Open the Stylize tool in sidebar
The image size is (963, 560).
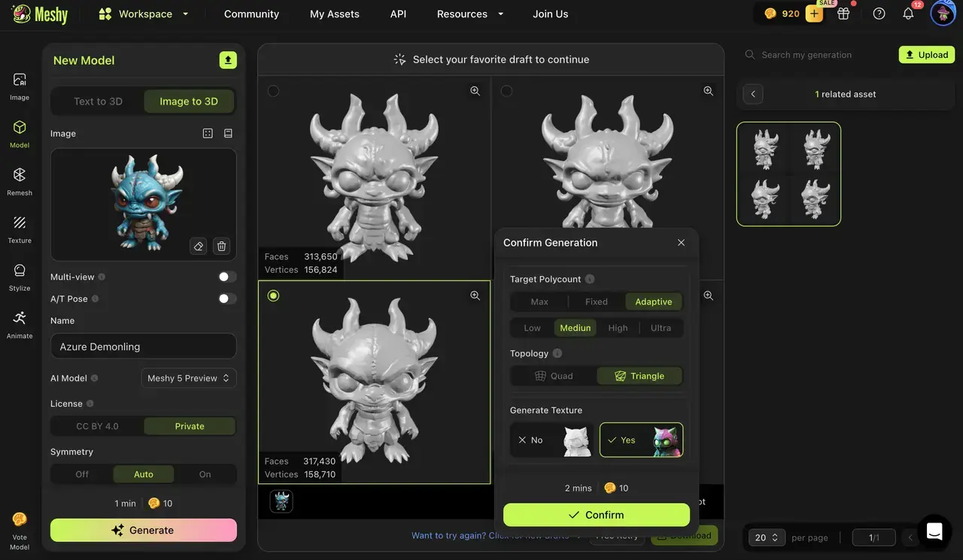click(20, 276)
